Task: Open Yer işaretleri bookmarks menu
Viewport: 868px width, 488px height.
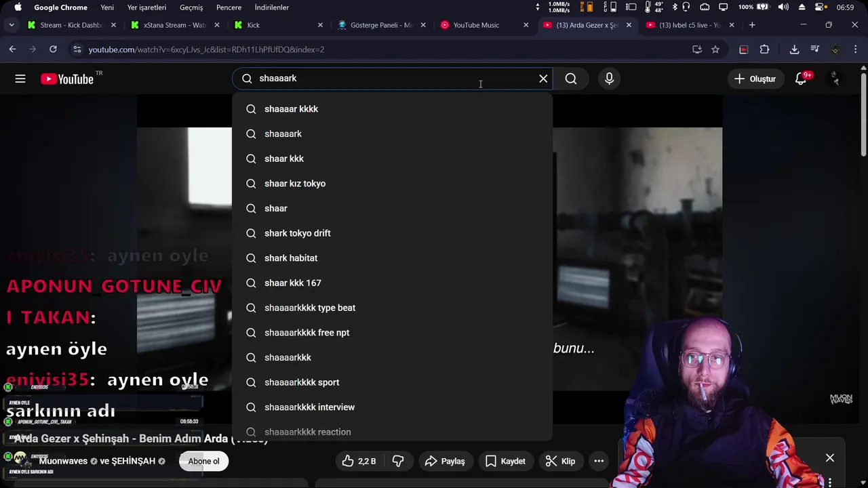Action: [x=146, y=7]
